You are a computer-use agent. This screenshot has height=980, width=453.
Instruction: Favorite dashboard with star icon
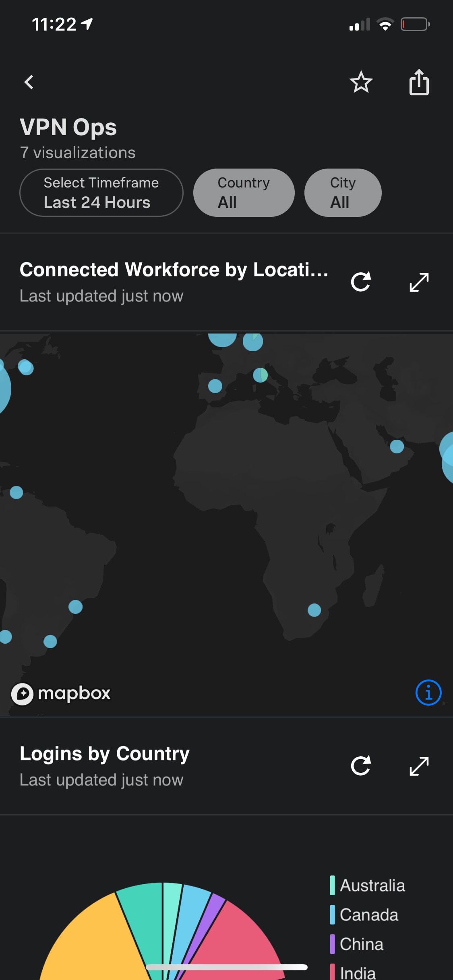[361, 82]
